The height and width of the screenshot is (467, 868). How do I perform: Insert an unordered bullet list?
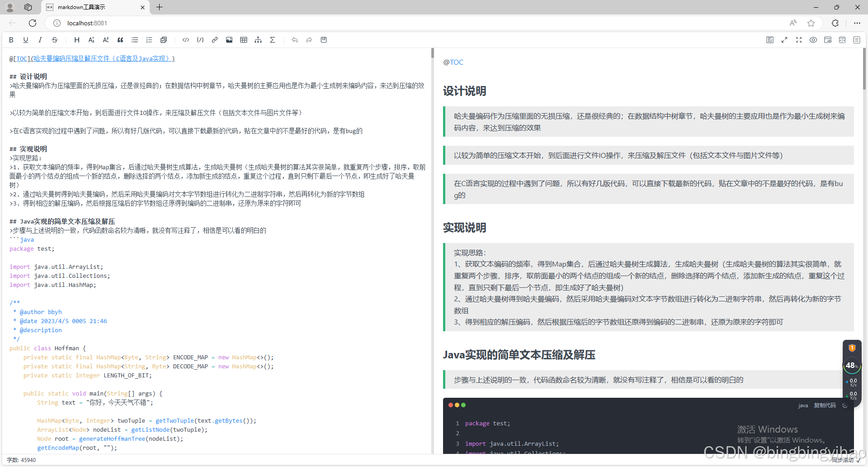[135, 40]
